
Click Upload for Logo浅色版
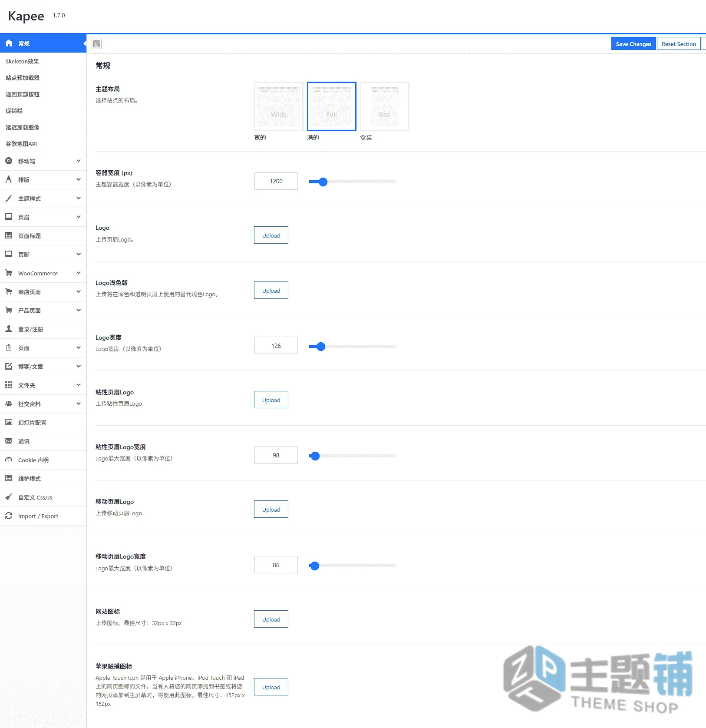tap(271, 290)
